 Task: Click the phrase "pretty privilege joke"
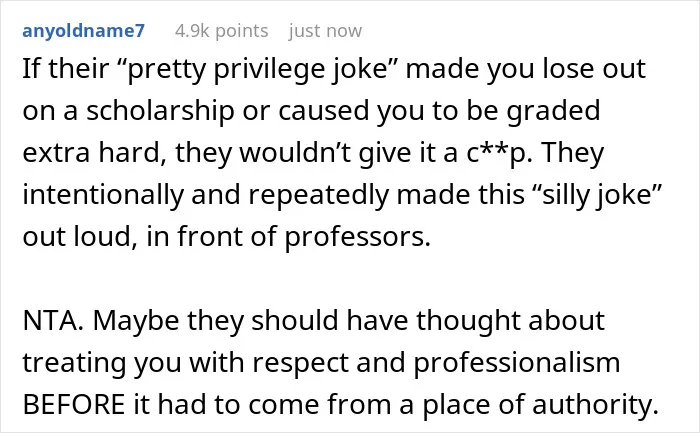[256, 70]
